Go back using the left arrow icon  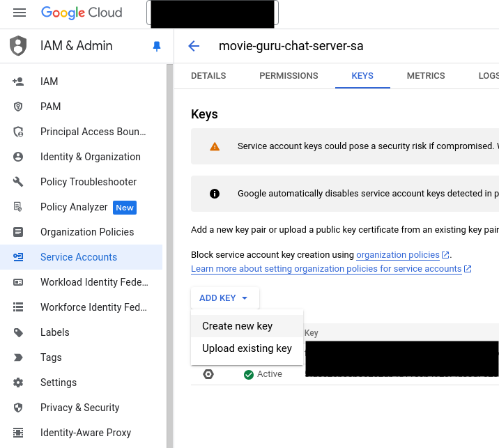pos(194,46)
